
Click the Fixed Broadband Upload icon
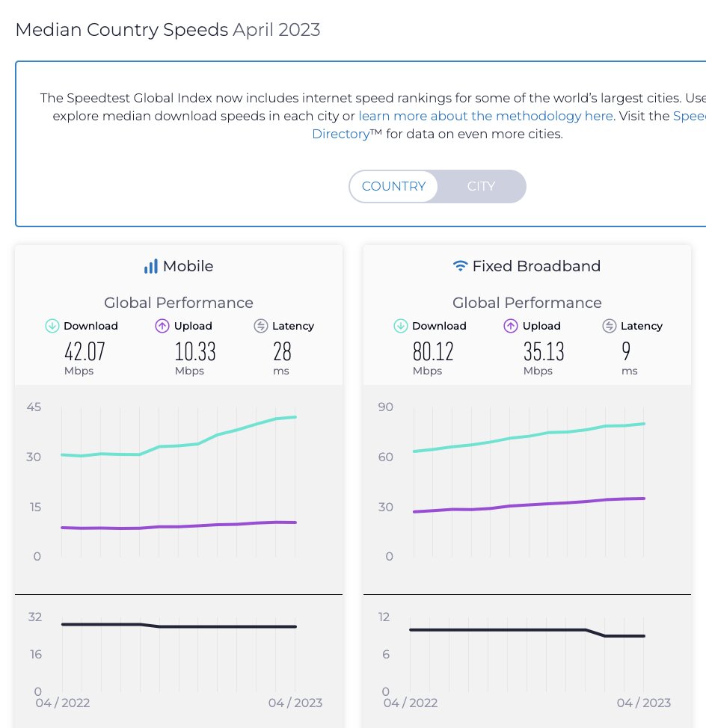(511, 326)
